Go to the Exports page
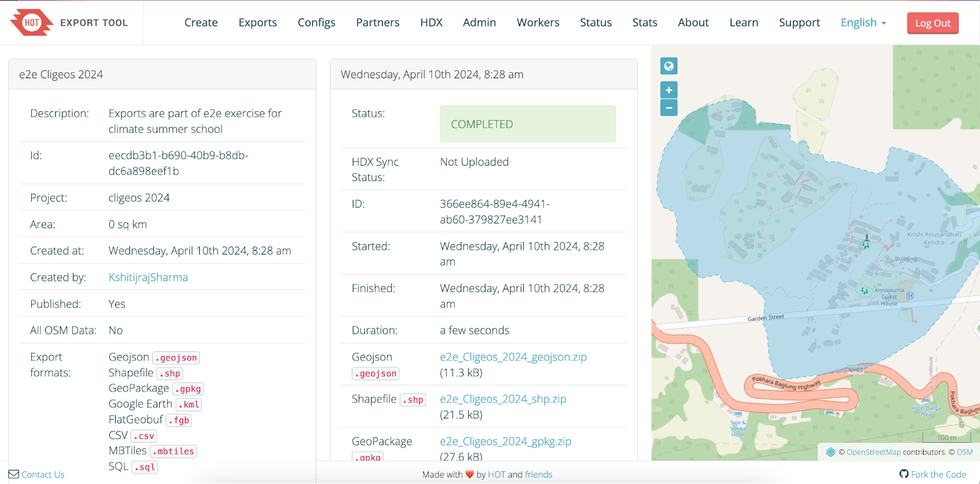This screenshot has height=484, width=980. pos(258,23)
